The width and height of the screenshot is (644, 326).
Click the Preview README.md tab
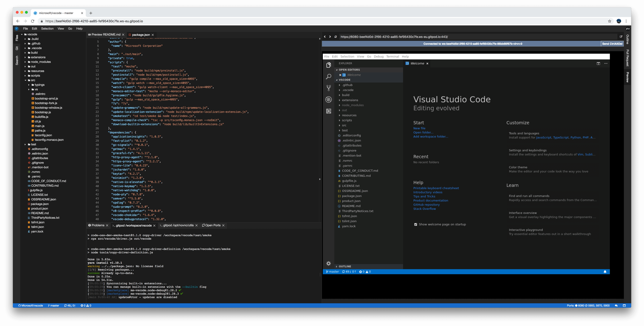105,34
